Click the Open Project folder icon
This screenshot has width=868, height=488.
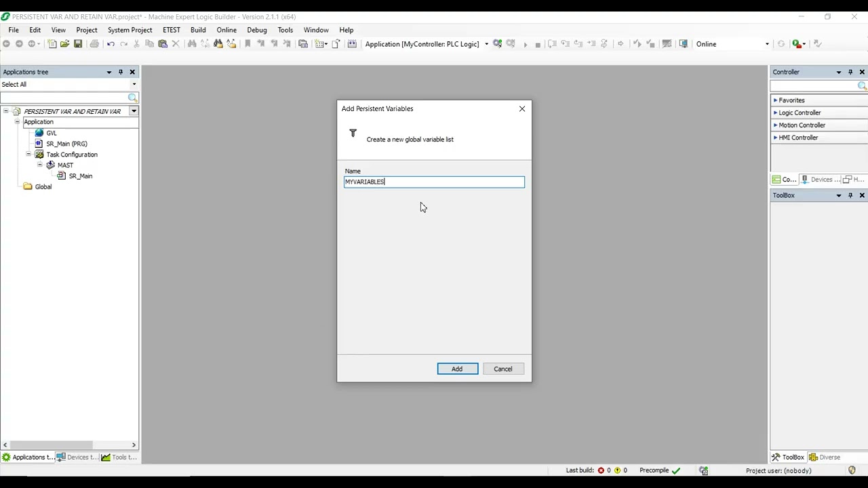click(x=65, y=44)
